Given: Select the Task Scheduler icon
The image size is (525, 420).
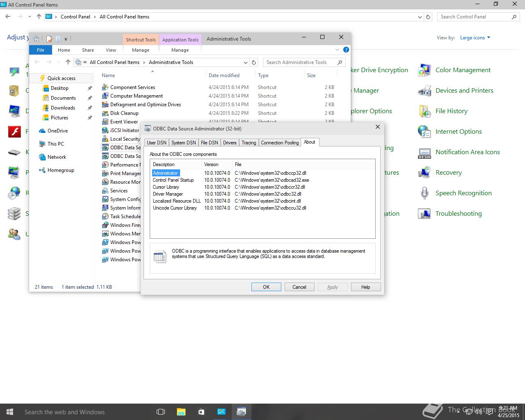Looking at the screenshot, I should pos(105,217).
